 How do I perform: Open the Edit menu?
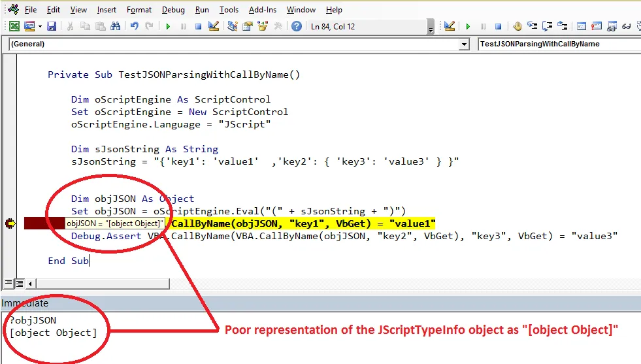click(54, 10)
